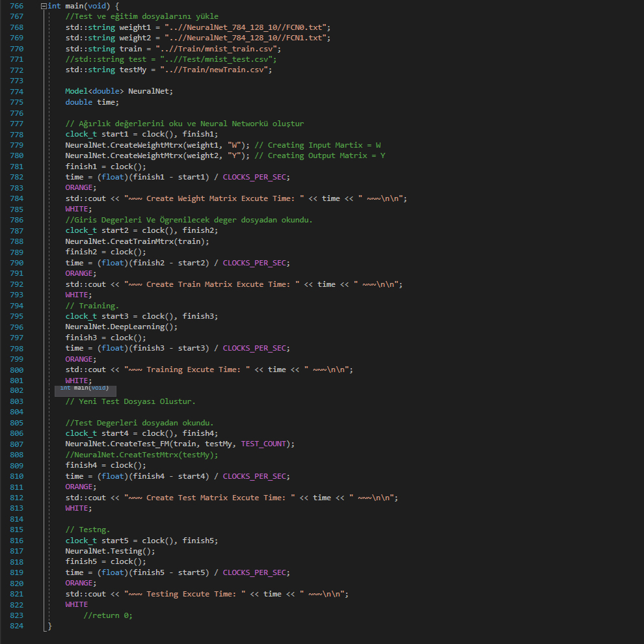Click CreateWeightMtrx call with weight1 argument
Screen dimensions: 644x644
point(157,145)
